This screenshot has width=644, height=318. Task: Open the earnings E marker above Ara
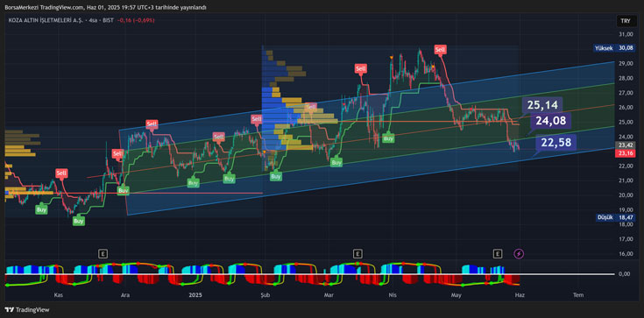(103, 254)
